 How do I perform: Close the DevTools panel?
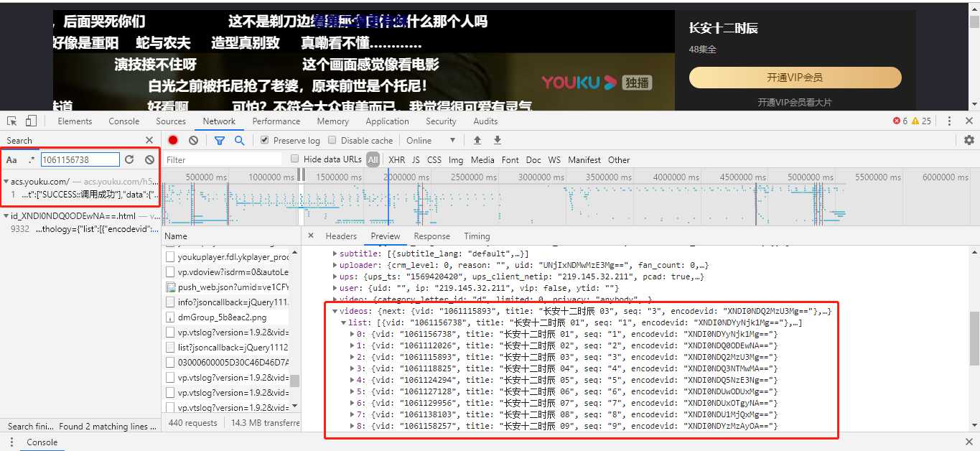[x=969, y=121]
